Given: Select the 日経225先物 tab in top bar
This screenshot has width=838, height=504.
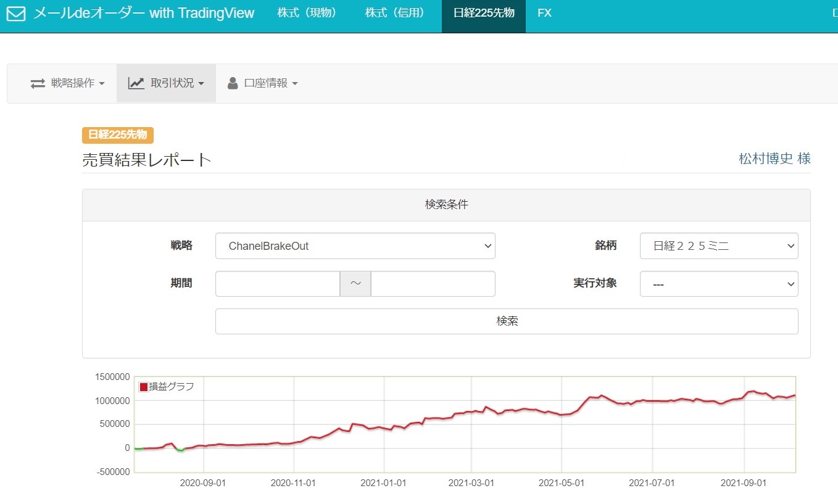Looking at the screenshot, I should (x=483, y=13).
